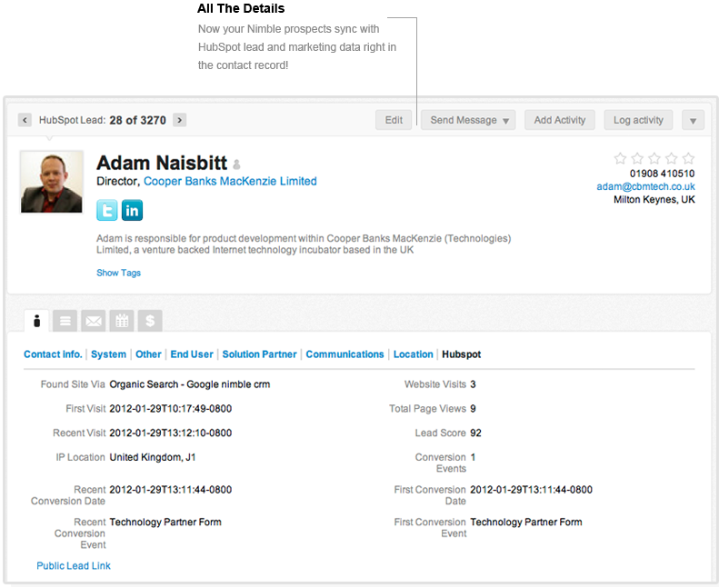Go to next HubSpot lead arrow
The image size is (719, 588).
180,120
